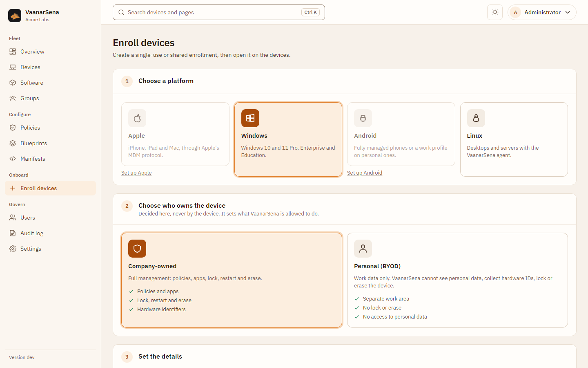
Task: Choose the Apple platform card
Action: coord(175,134)
